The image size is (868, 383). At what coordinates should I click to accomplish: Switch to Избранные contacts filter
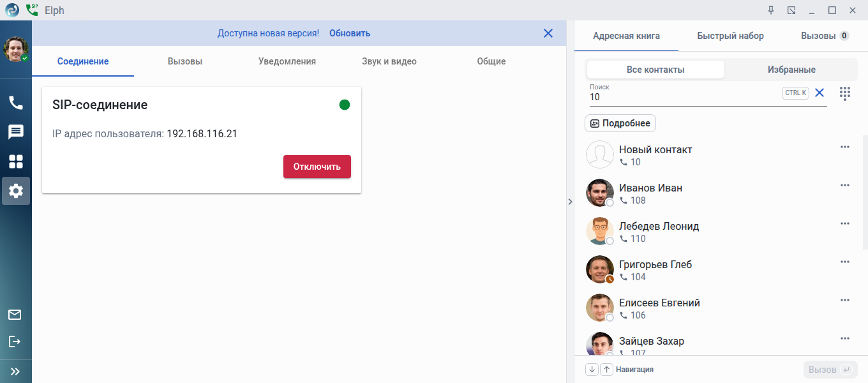(x=791, y=70)
